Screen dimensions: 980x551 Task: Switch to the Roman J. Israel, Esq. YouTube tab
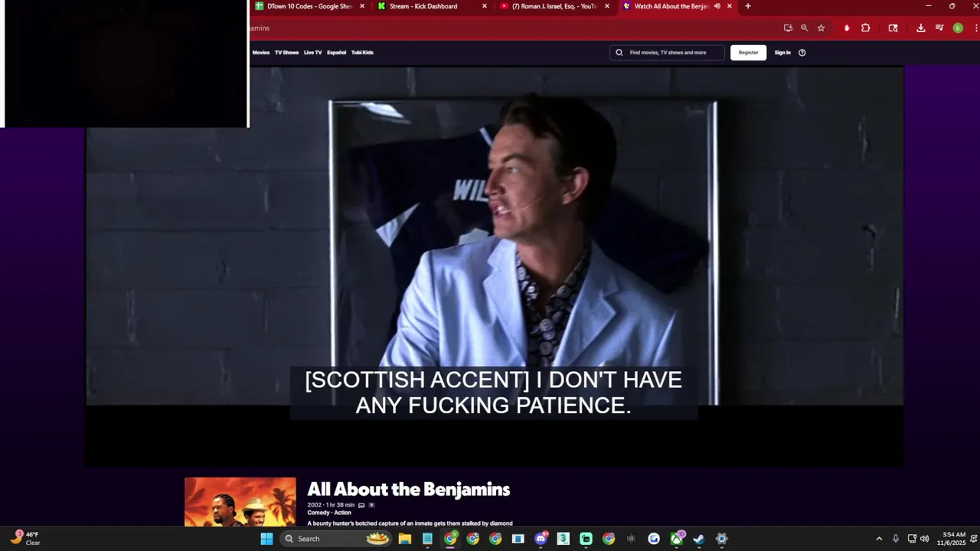(x=554, y=6)
